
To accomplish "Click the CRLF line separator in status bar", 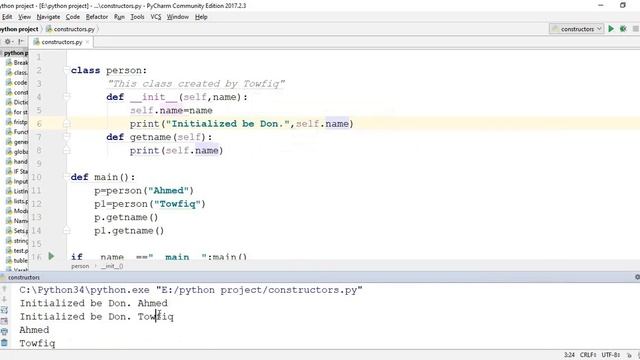I will tap(588, 355).
